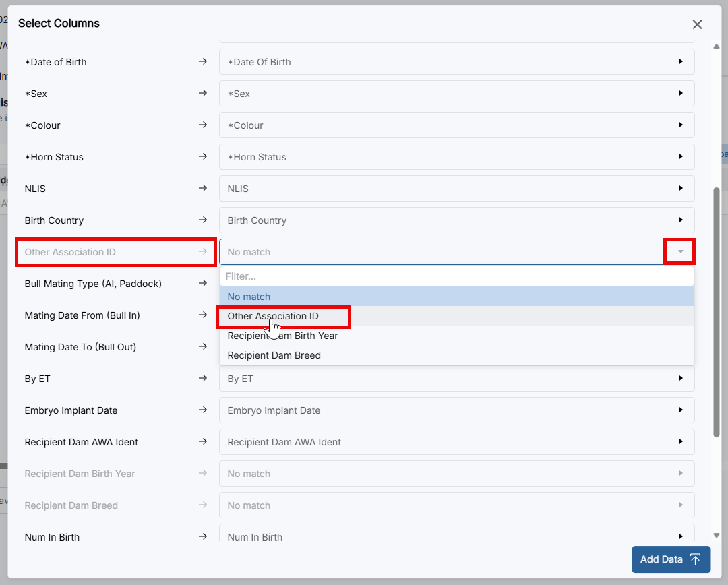Open the Horn Status dropdown arrow
Viewport: 728px width, 585px height.
(x=680, y=157)
